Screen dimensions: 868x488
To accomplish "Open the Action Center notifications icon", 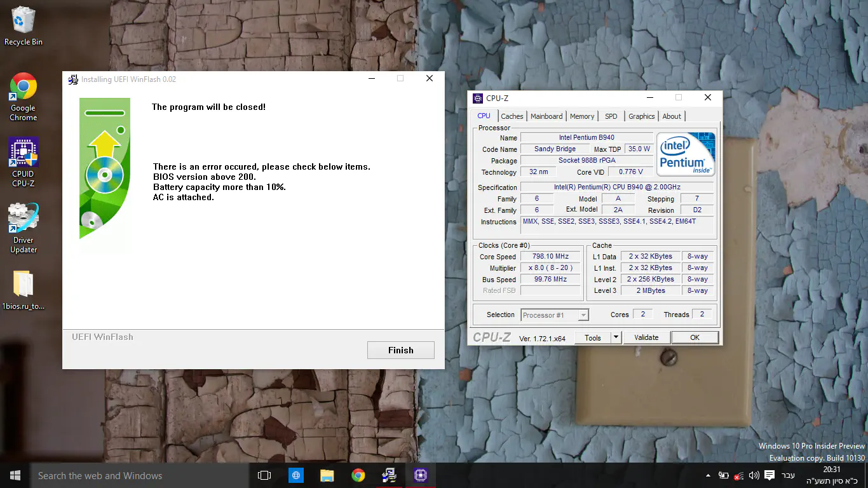I will click(x=770, y=475).
